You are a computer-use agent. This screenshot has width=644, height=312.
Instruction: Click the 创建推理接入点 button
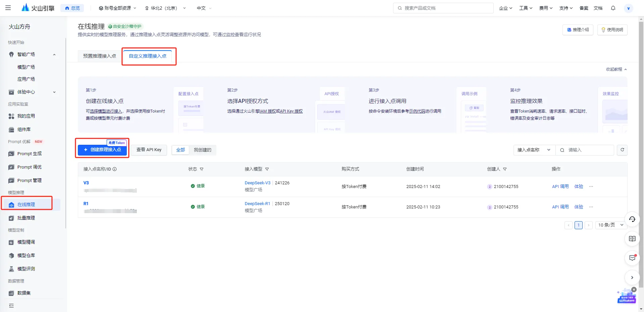click(102, 150)
